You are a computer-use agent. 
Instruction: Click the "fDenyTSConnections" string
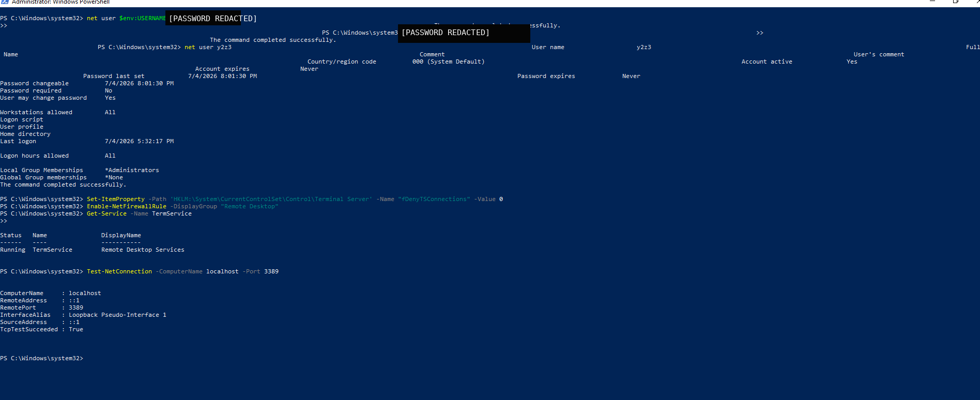[434, 199]
